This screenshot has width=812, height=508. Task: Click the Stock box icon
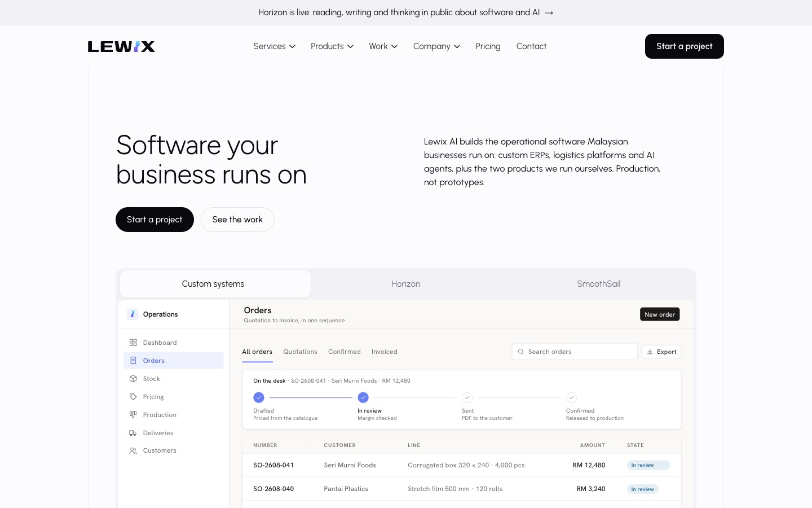pos(133,379)
